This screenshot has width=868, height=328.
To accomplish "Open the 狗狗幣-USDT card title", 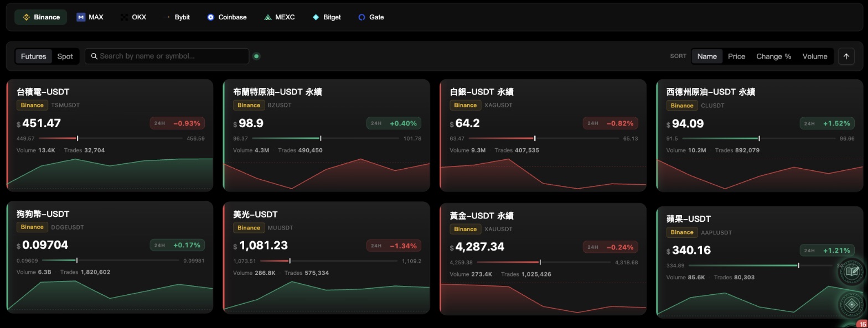I will coord(43,214).
